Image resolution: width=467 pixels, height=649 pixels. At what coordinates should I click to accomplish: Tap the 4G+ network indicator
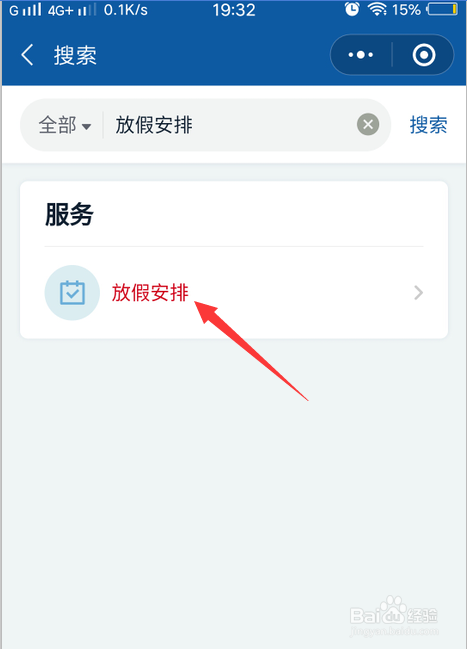pos(60,10)
